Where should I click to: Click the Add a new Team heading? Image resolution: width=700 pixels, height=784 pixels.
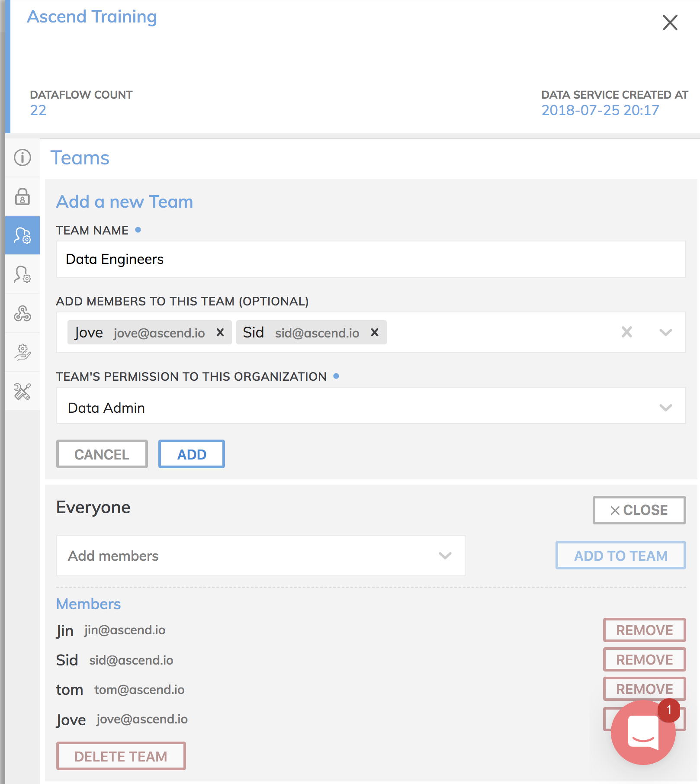point(125,202)
